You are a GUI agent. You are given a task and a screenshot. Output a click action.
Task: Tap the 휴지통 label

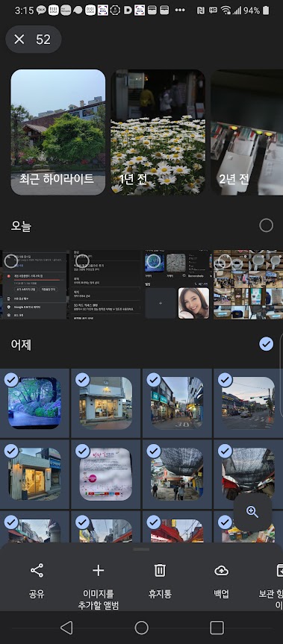[x=160, y=594]
